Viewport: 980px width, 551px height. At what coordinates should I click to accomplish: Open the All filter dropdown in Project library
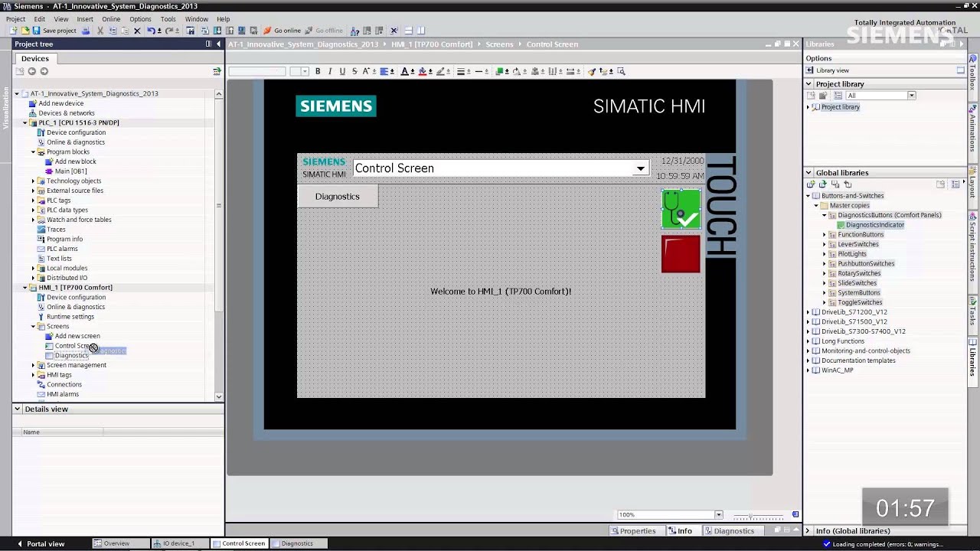pyautogui.click(x=911, y=96)
